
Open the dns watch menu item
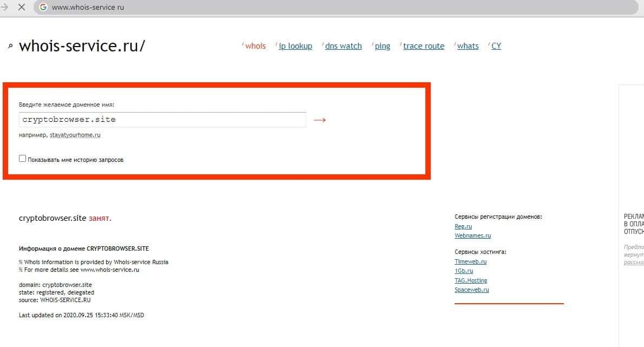[343, 46]
